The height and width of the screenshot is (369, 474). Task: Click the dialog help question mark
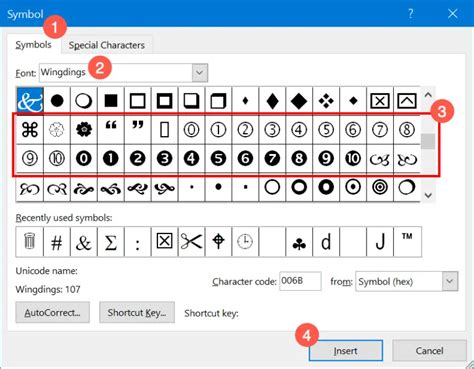tap(411, 14)
